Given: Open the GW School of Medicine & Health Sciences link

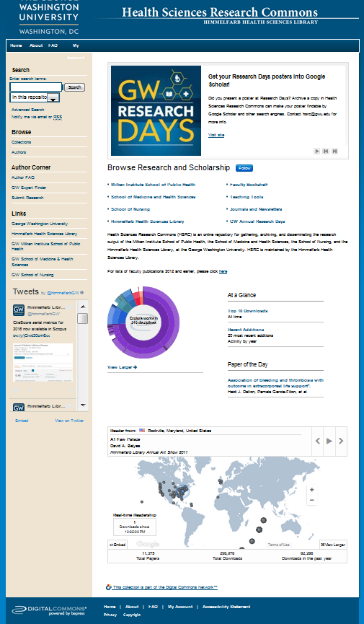Looking at the screenshot, I should 43,262.
